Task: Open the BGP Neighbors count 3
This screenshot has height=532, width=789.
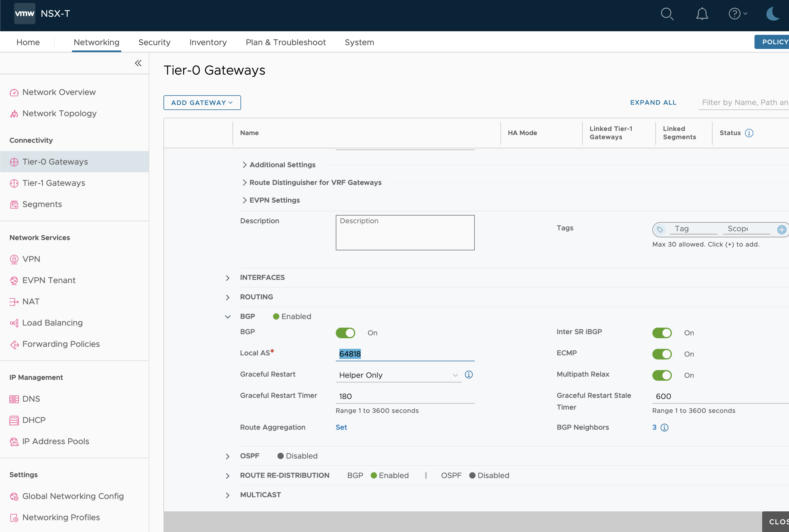Action: 654,428
